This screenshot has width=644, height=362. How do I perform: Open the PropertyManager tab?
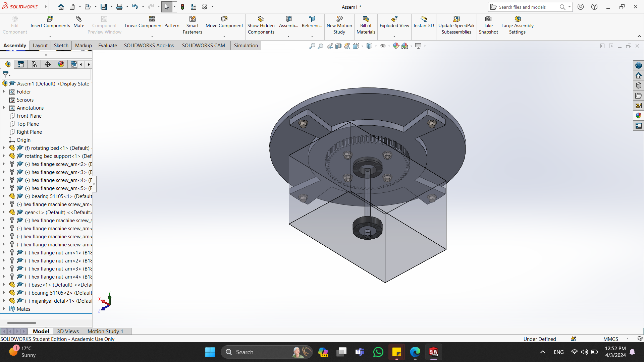point(21,64)
